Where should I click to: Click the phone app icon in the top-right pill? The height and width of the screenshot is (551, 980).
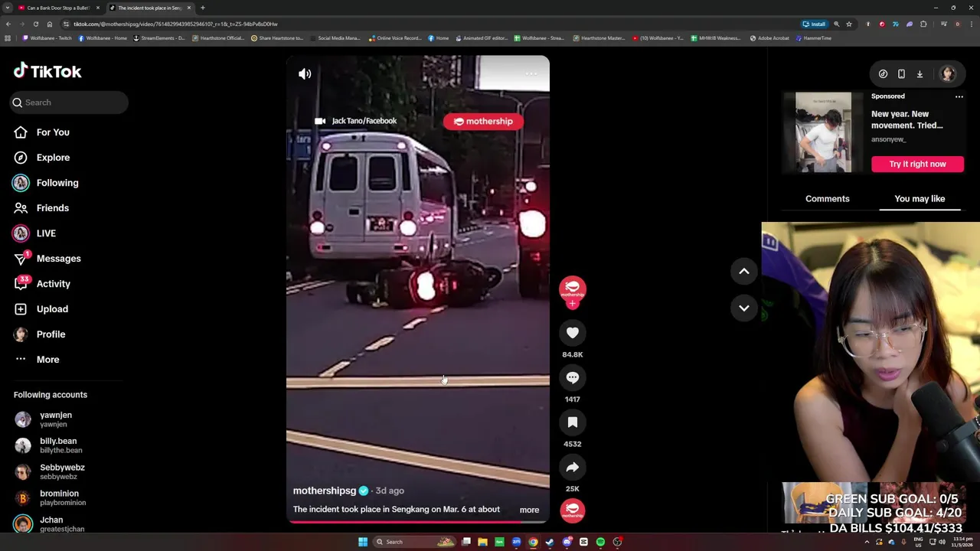tap(901, 74)
